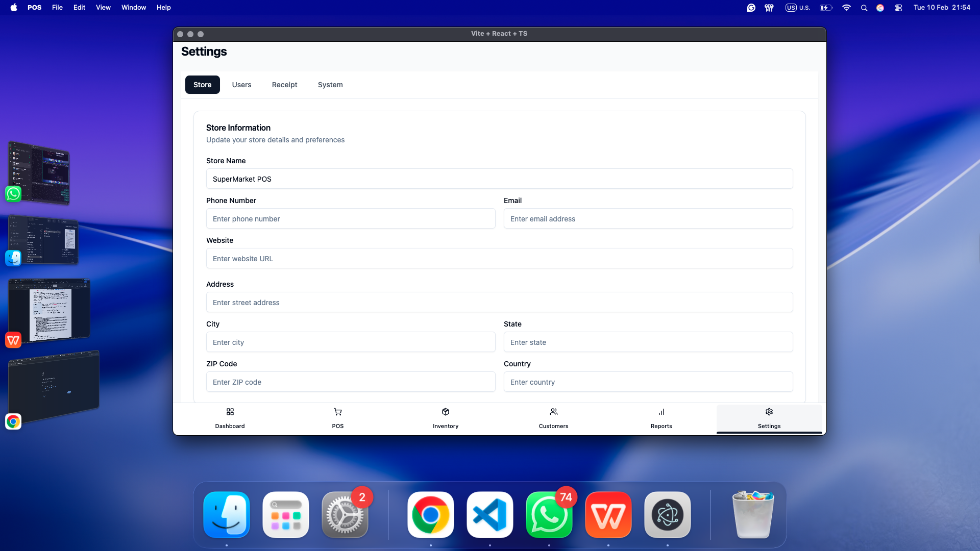Open the Window menu in the menu bar
Image resolution: width=980 pixels, height=551 pixels.
point(133,7)
